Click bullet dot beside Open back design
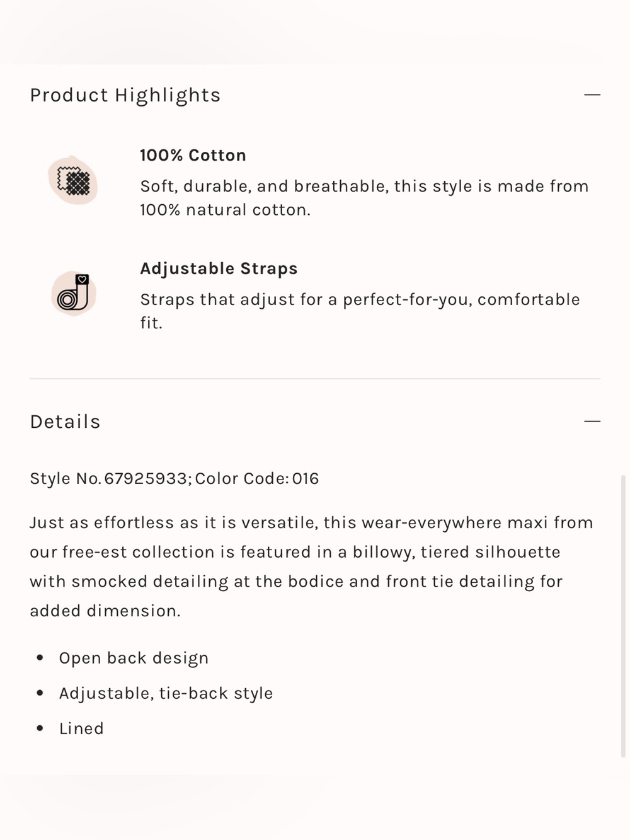Image resolution: width=630 pixels, height=840 pixels. point(40,658)
